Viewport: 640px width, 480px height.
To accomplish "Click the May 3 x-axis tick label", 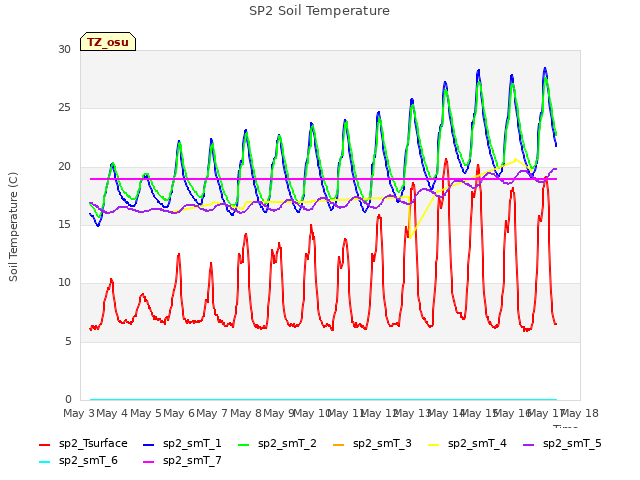I will 79,413.
